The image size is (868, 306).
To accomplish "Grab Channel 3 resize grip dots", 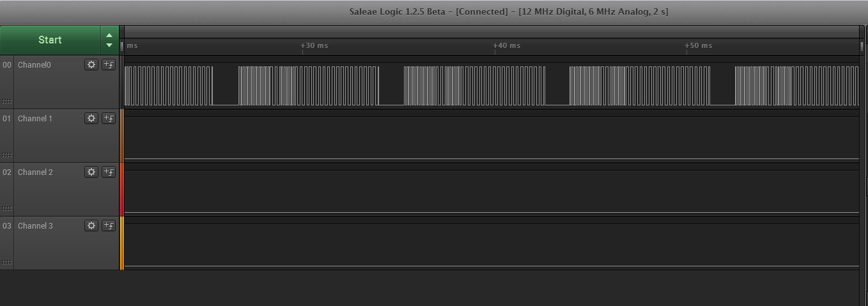I will [x=7, y=262].
